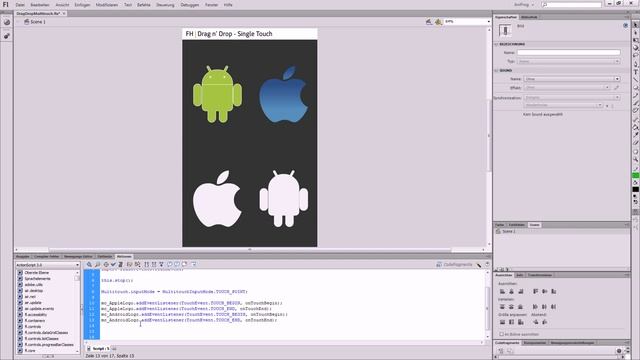The width and height of the screenshot is (640, 360).
Task: Open the Bearbeiten menu
Action: [40, 5]
